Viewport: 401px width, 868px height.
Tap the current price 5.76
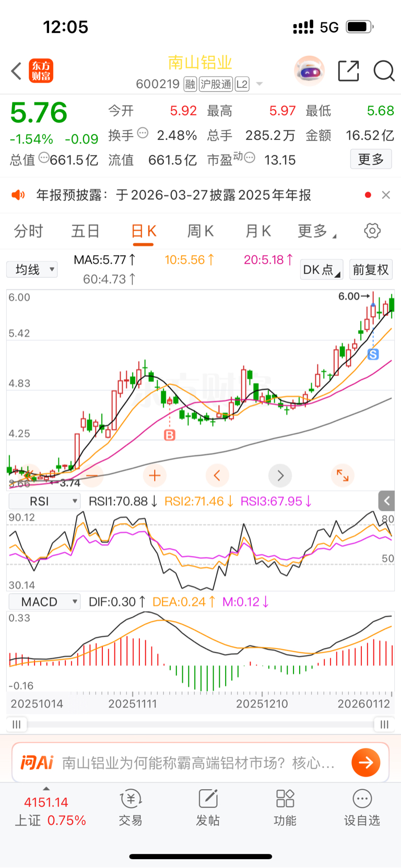(x=39, y=113)
